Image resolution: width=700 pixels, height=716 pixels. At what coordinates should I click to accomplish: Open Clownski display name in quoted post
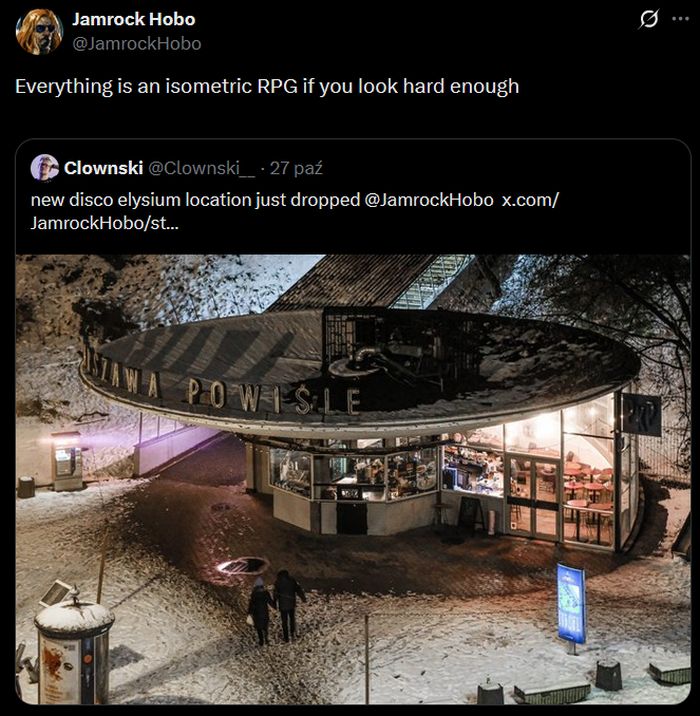(103, 167)
